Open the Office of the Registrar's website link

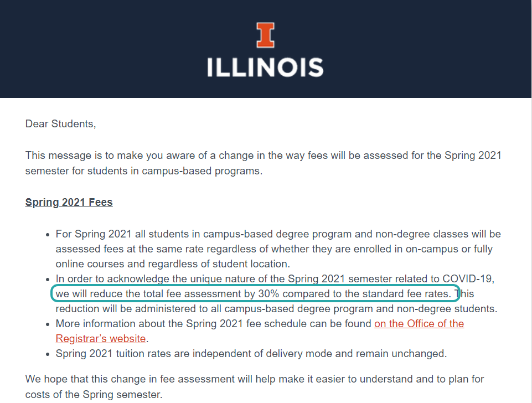point(419,324)
